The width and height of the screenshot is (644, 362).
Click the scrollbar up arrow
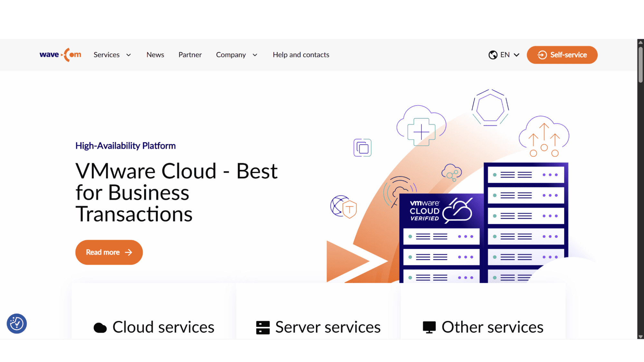pos(640,42)
